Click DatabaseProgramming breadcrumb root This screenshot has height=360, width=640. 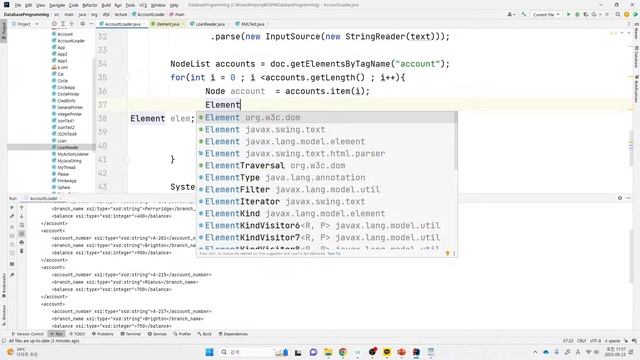click(27, 14)
